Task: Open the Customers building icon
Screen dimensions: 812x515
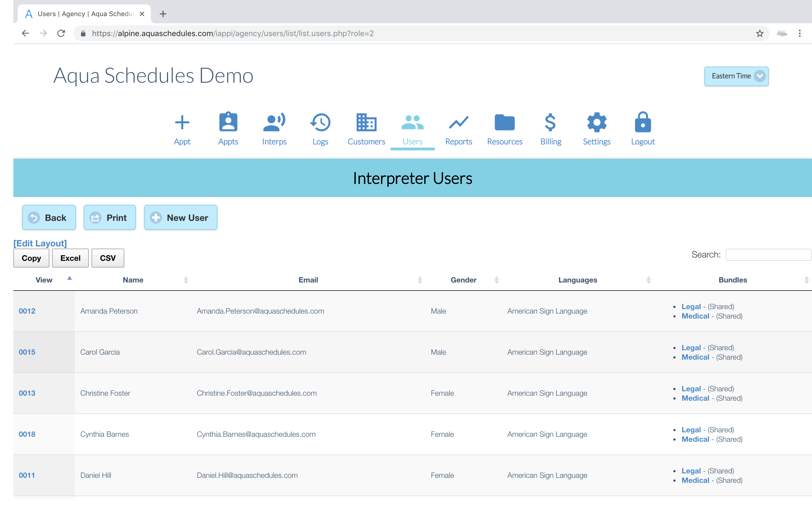Action: (x=366, y=122)
